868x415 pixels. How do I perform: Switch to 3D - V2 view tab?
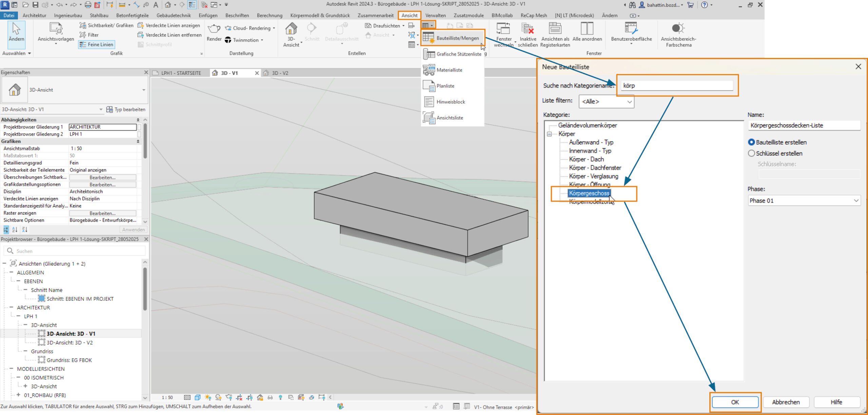[280, 73]
